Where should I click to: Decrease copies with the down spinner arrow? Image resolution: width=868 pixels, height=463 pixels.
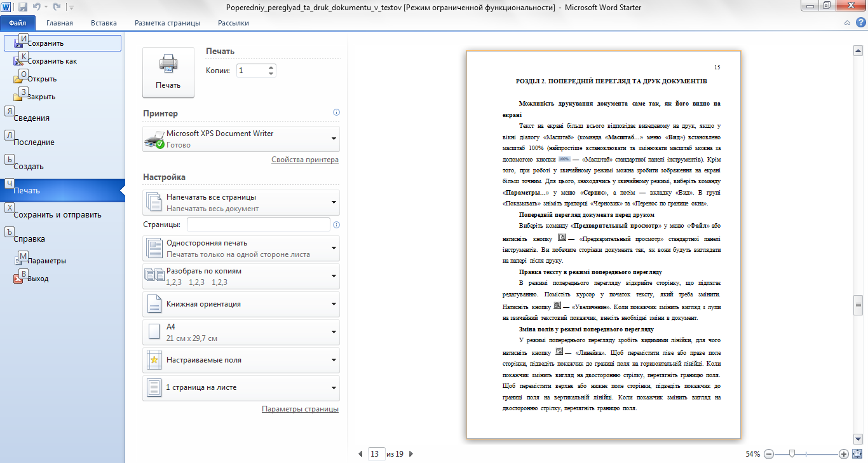(x=271, y=74)
